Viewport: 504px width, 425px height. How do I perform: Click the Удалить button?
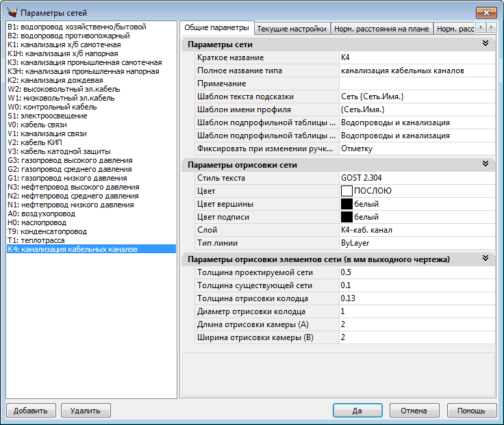(x=86, y=411)
